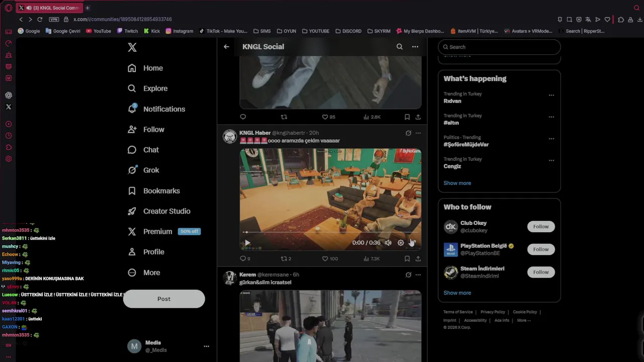644x362 pixels.
Task: Open account menu dots next to Medis
Action: tap(206, 346)
